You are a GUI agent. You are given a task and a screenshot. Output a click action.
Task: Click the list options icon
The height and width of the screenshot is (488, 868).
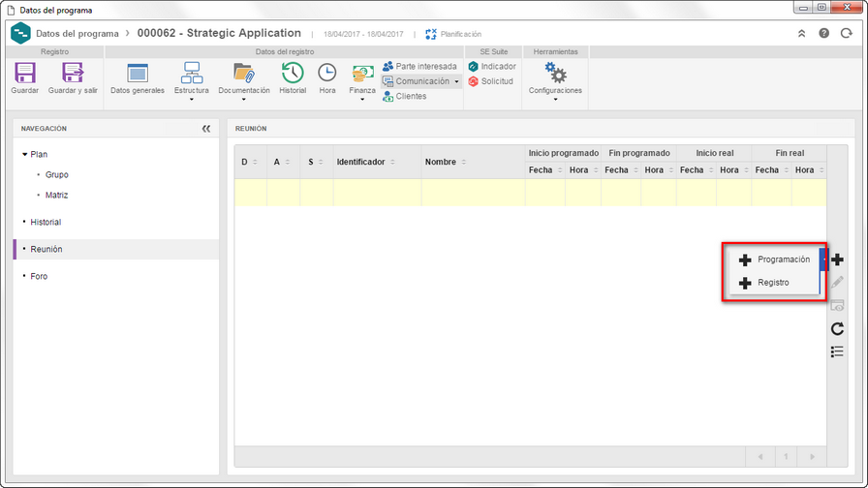(x=838, y=351)
